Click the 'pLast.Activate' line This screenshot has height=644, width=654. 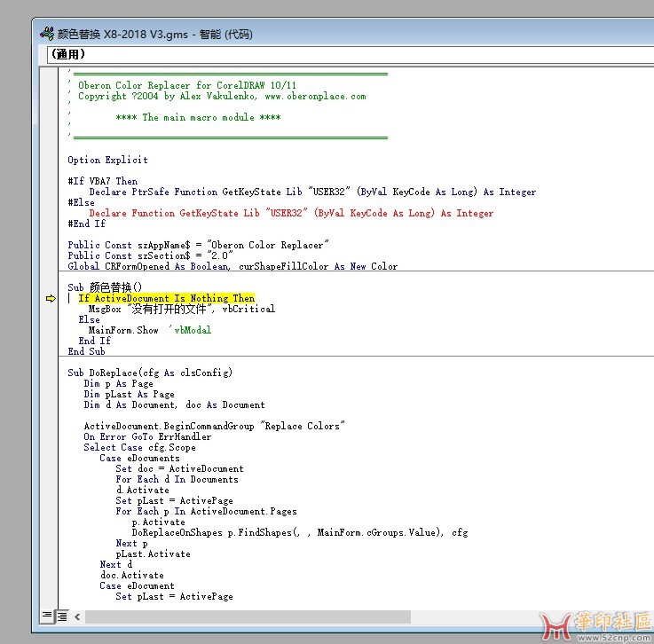pos(153,554)
